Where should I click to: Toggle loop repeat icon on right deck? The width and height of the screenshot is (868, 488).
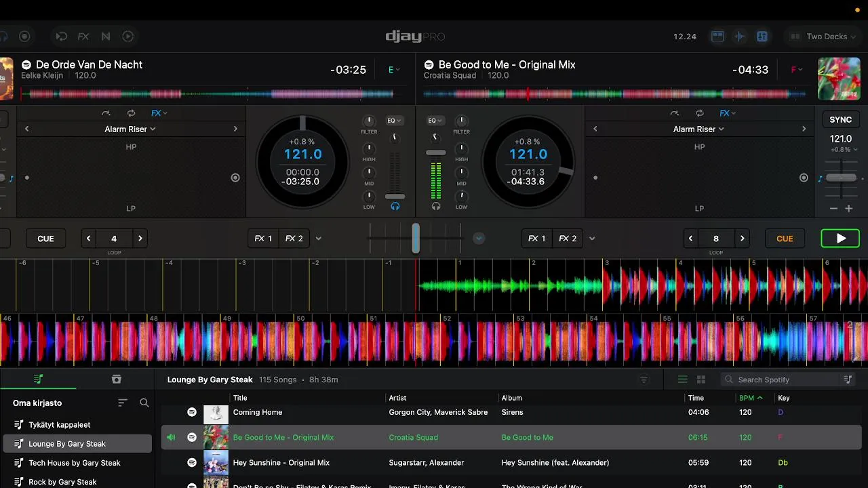click(699, 113)
